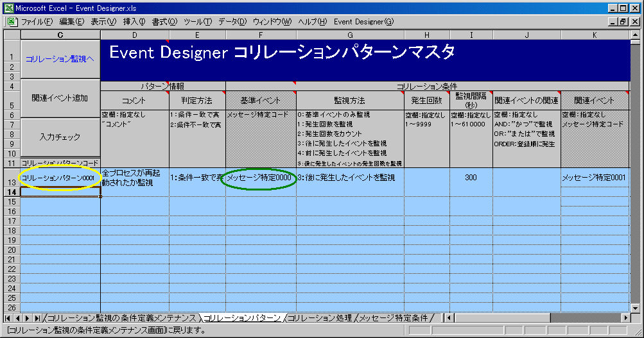
Task: Click the 判定方法 header cell
Action: 197,101
